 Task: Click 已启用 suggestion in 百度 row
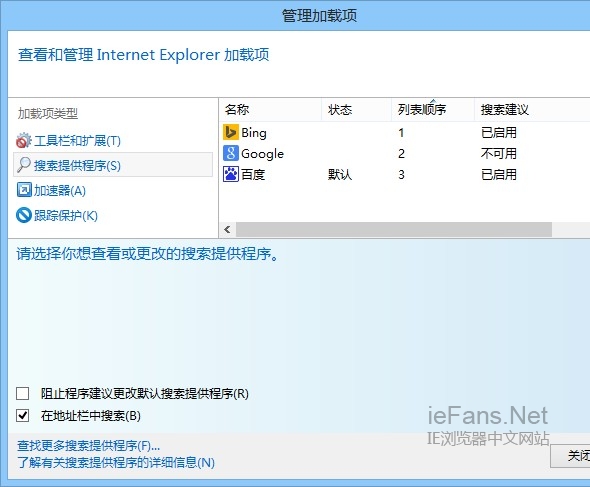tap(499, 175)
